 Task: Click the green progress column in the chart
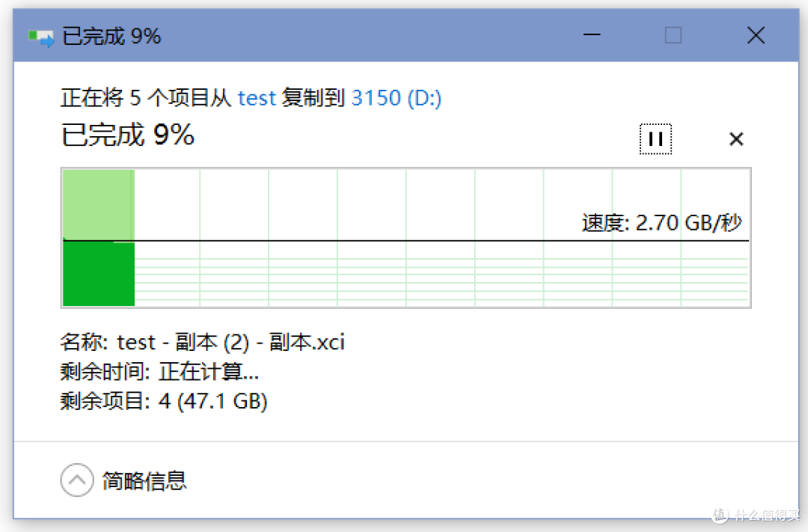(x=98, y=275)
